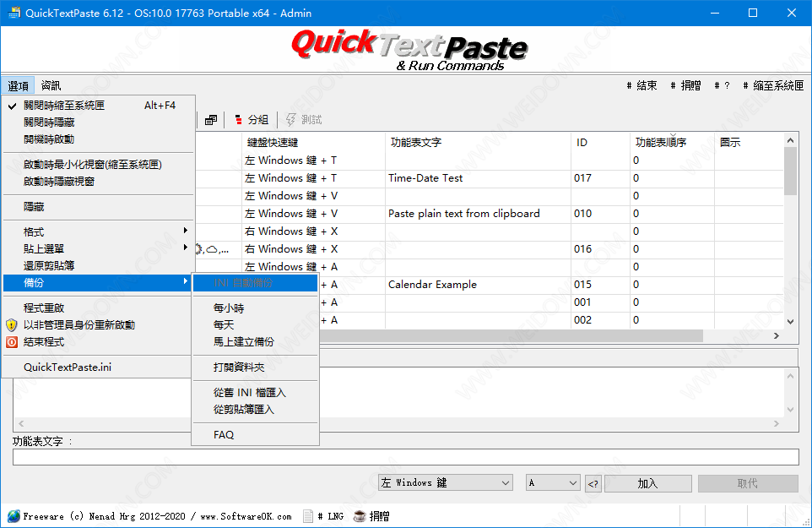Select 每小時 backup interval
The image size is (812, 528).
click(x=229, y=308)
